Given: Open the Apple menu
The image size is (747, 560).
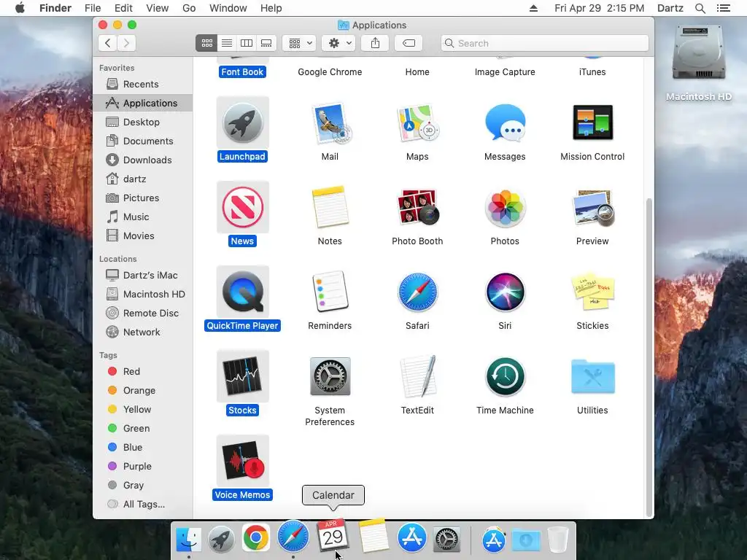Looking at the screenshot, I should coord(20,8).
